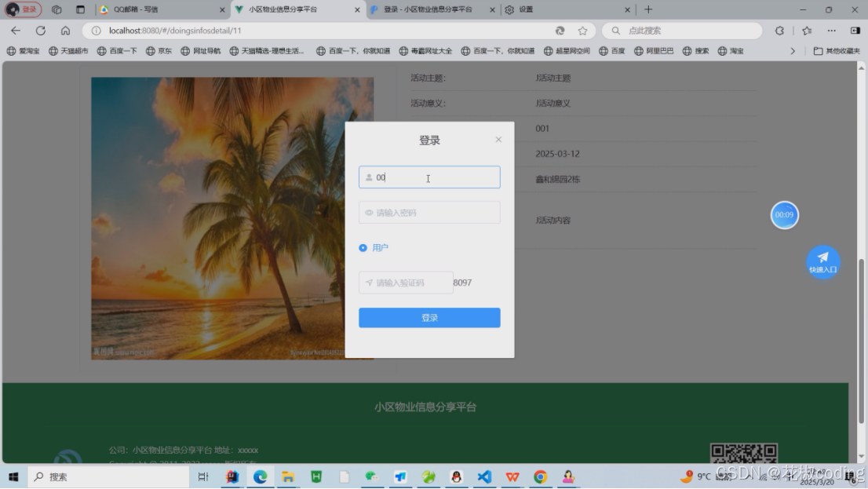Toggle password visibility with the eye icon
The width and height of the screenshot is (868, 489).
click(369, 212)
